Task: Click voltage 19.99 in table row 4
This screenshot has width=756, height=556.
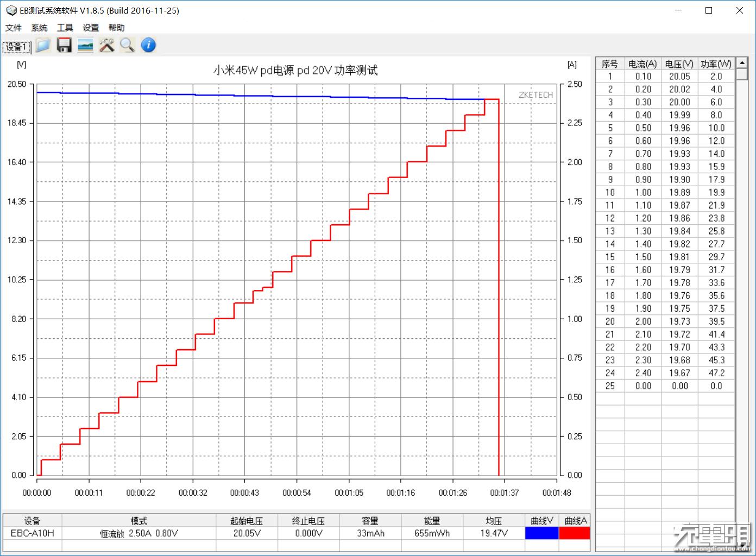Action: tap(679, 115)
